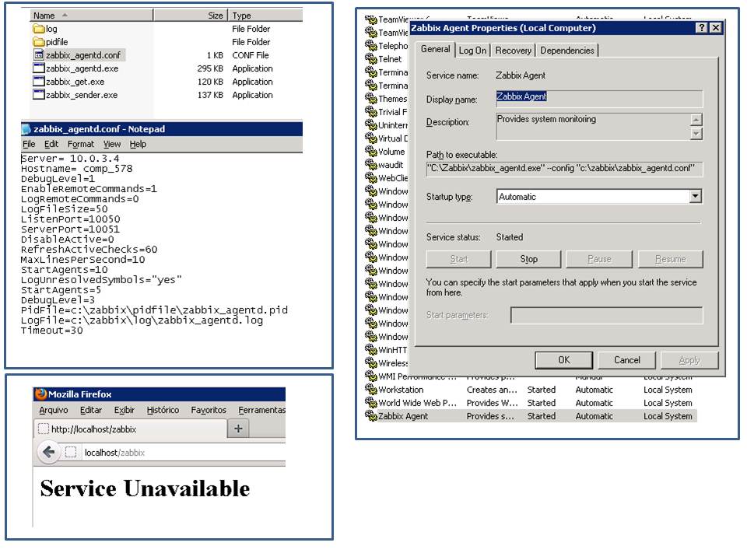Image resolution: width=747 pixels, height=560 pixels.
Task: Switch to the Recovery tab
Action: (x=513, y=51)
